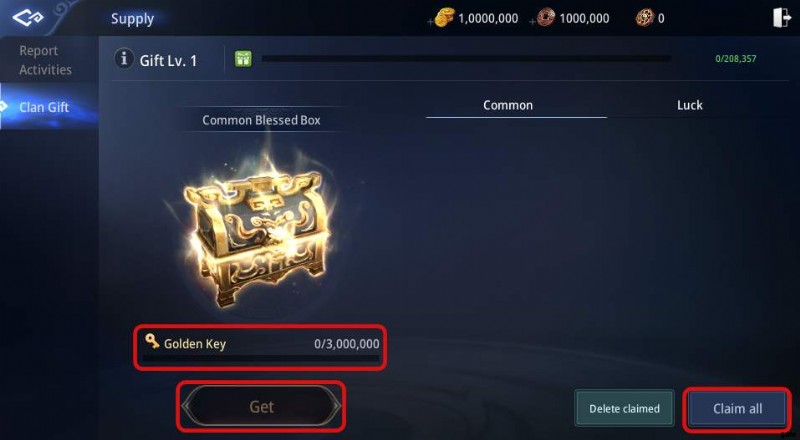This screenshot has width=800, height=440.
Task: Open the Gift Lv. 1 info icon
Action: [123, 59]
